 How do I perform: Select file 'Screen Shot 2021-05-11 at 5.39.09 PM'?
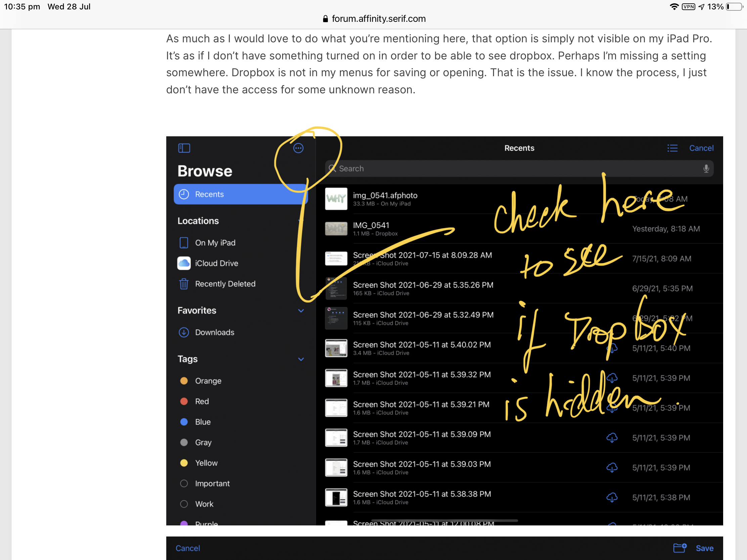coord(422,434)
